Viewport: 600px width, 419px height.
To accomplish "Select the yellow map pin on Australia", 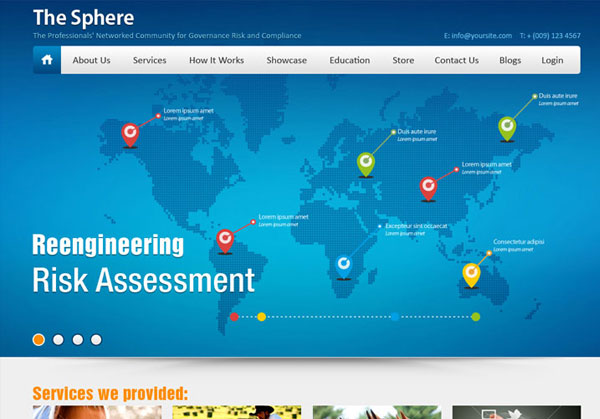I will pyautogui.click(x=471, y=271).
